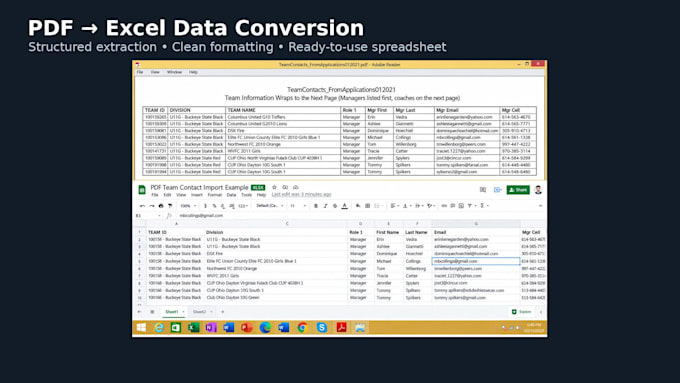The height and width of the screenshot is (383, 680).
Task: Insert a link using the link icon
Action: [444, 206]
